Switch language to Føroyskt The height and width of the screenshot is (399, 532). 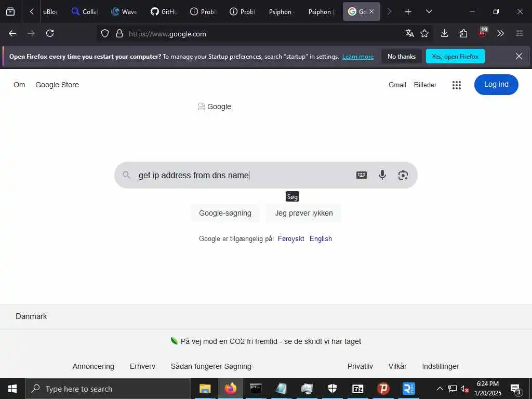291,239
